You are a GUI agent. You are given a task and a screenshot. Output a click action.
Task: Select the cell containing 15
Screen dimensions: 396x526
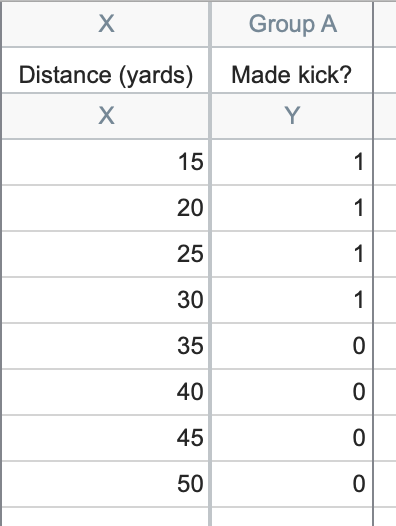(105, 162)
